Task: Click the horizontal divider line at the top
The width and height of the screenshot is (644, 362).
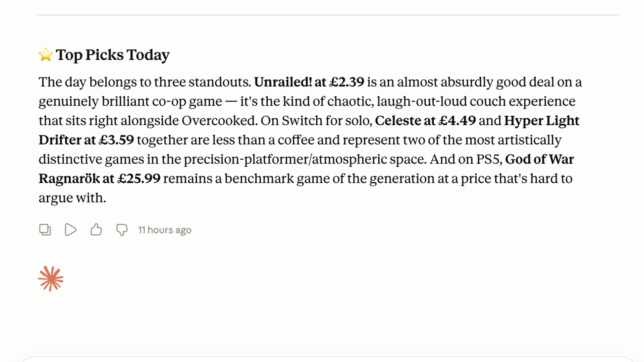Action: [328, 15]
